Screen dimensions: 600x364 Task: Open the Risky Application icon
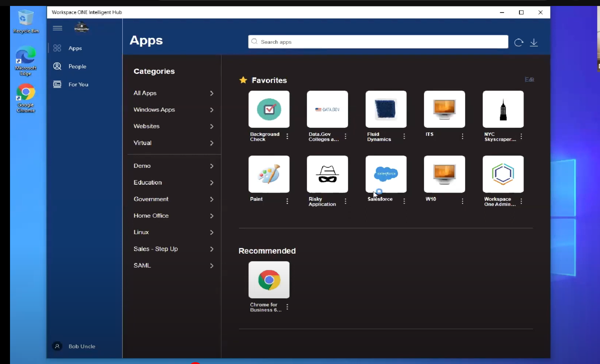click(x=327, y=174)
